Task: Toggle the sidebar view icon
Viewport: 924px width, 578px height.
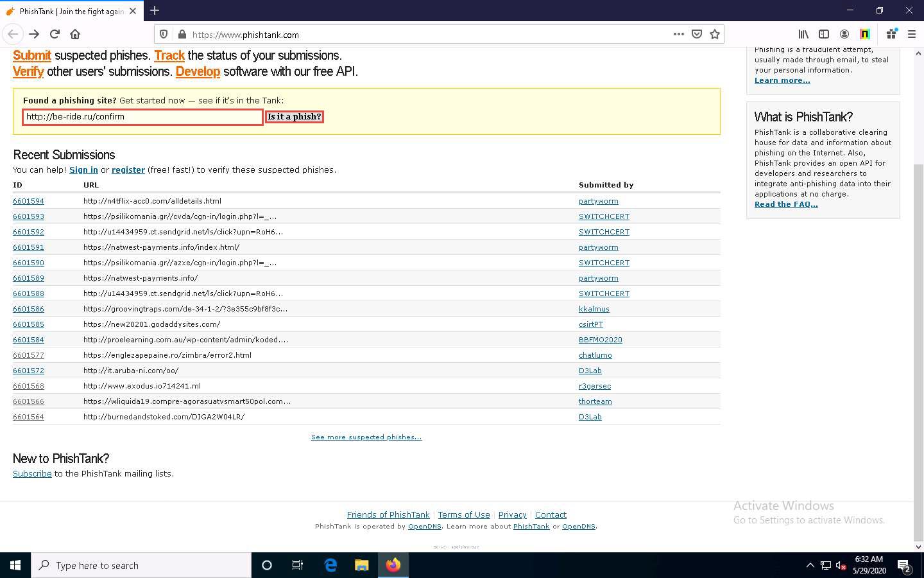Action: 824,34
